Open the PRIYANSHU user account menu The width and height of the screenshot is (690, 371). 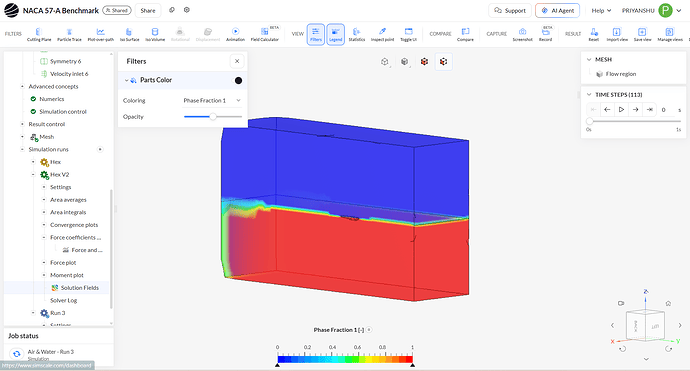651,11
